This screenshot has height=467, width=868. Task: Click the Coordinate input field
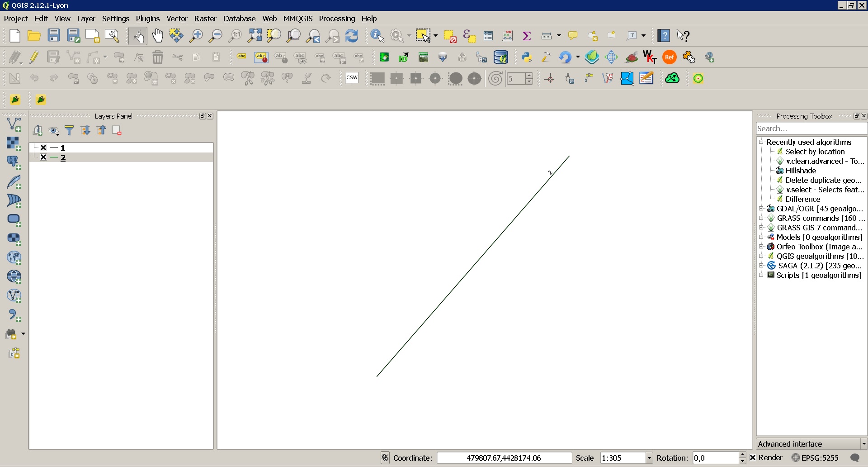pos(504,458)
